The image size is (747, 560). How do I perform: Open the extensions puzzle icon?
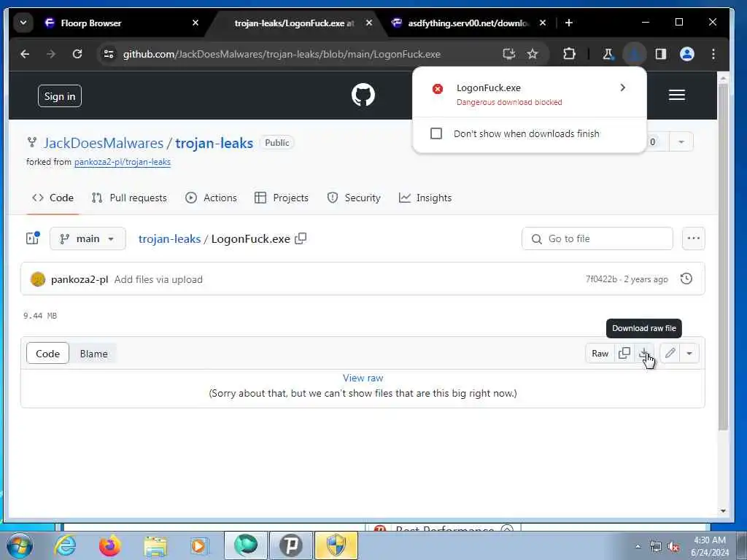569,54
